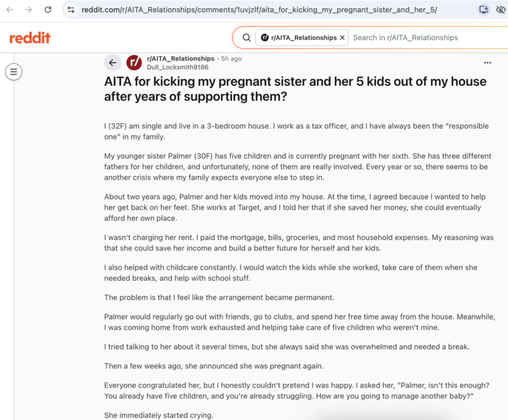Open Dull_Locksmith9186 user profile
This screenshot has height=420, width=508.
[x=177, y=67]
